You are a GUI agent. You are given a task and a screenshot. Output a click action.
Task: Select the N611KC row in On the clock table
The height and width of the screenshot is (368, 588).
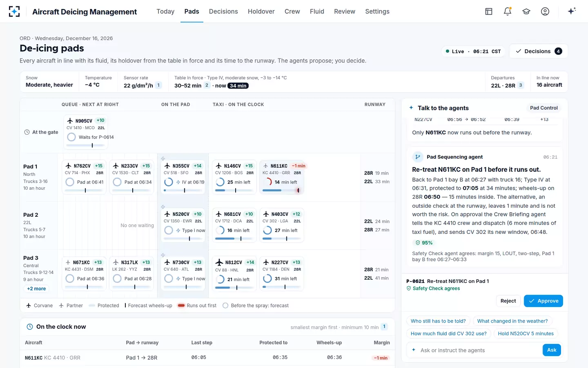[207, 357]
